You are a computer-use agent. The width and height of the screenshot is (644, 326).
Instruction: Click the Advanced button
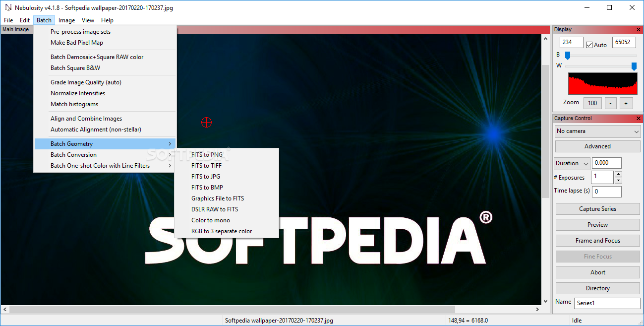pyautogui.click(x=597, y=146)
